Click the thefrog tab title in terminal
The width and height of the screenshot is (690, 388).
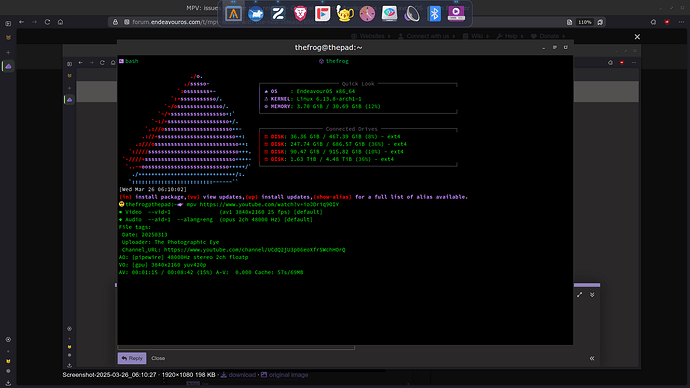pos(334,61)
